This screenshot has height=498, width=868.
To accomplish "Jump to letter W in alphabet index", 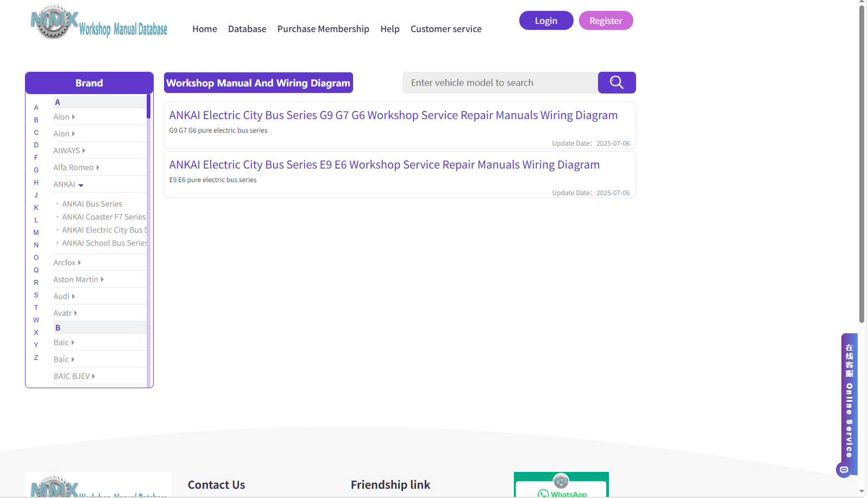I will tap(36, 320).
